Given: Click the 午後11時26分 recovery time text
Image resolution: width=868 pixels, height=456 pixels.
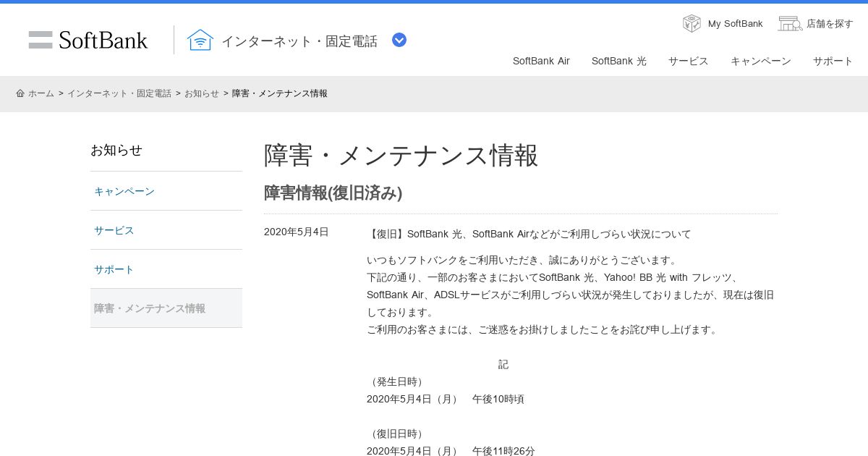Looking at the screenshot, I should 504,451.
